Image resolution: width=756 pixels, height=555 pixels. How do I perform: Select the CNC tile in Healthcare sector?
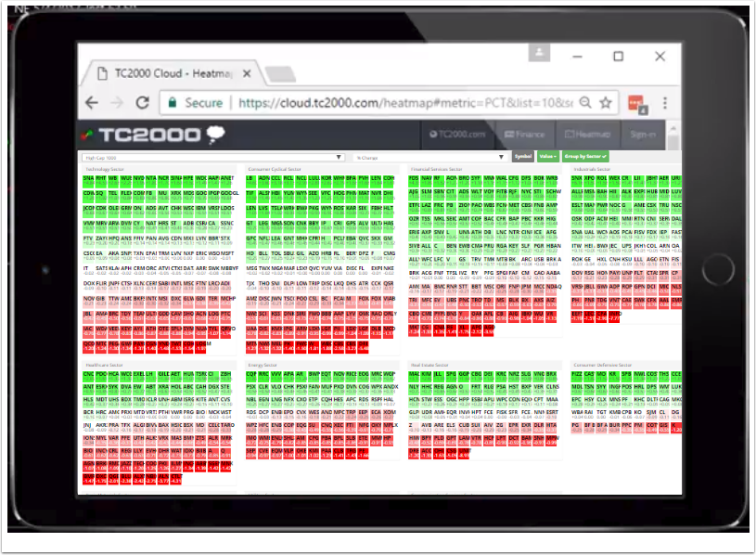pyautogui.click(x=88, y=376)
